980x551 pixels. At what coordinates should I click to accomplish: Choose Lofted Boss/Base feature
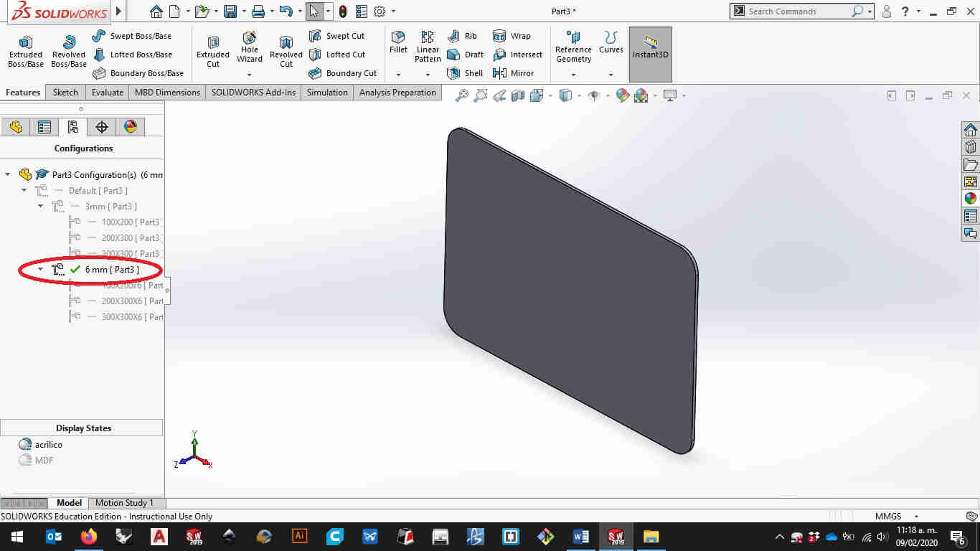132,55
